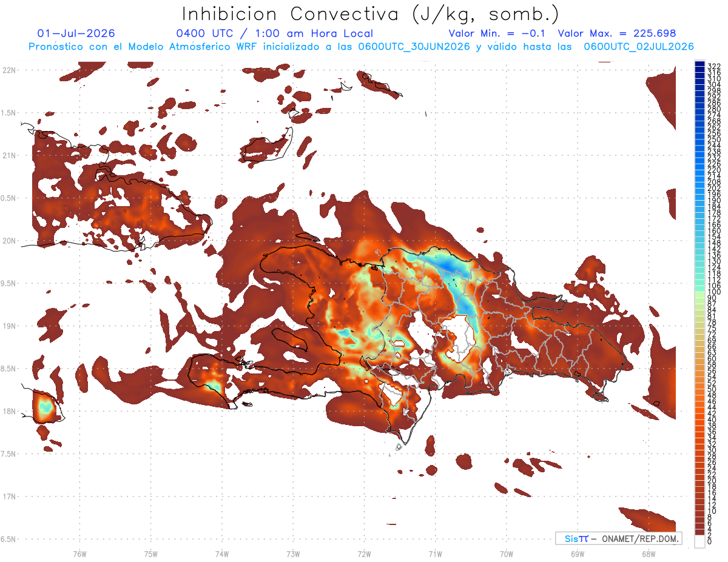Click the '22N' latitude label
The width and height of the screenshot is (728, 562).
[x=9, y=70]
